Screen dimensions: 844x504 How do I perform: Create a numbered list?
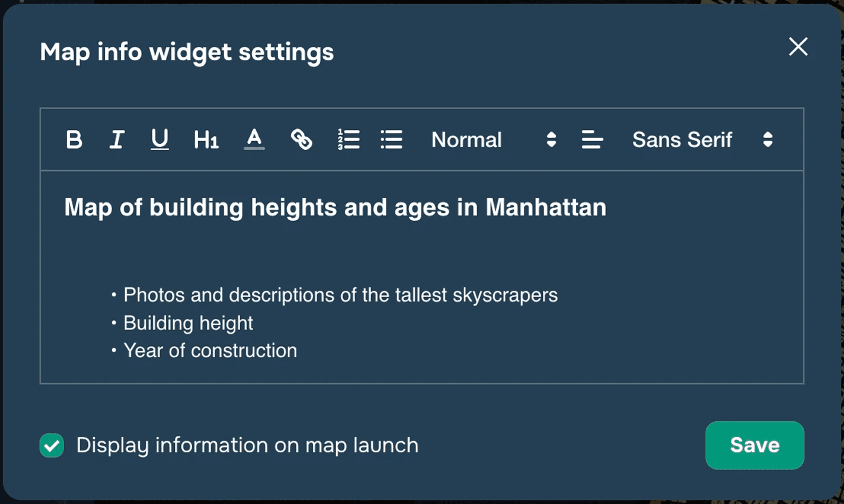[x=349, y=139]
